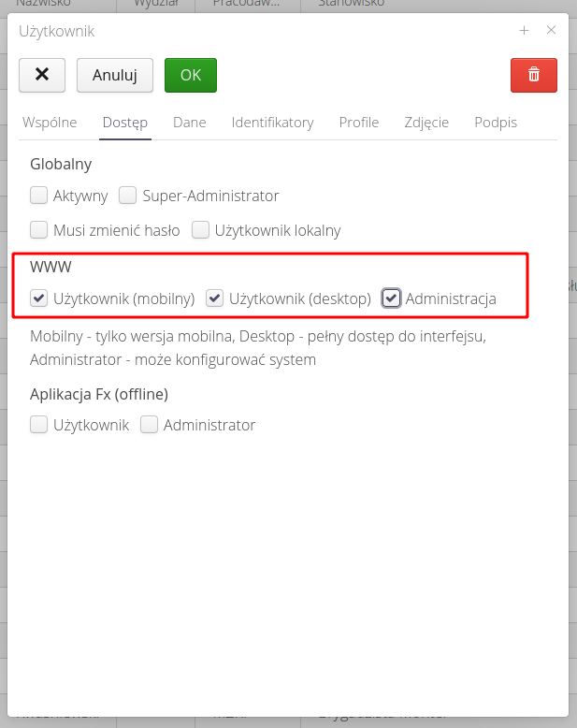Open the Zdjęcie tab
The image size is (577, 728).
(x=426, y=123)
